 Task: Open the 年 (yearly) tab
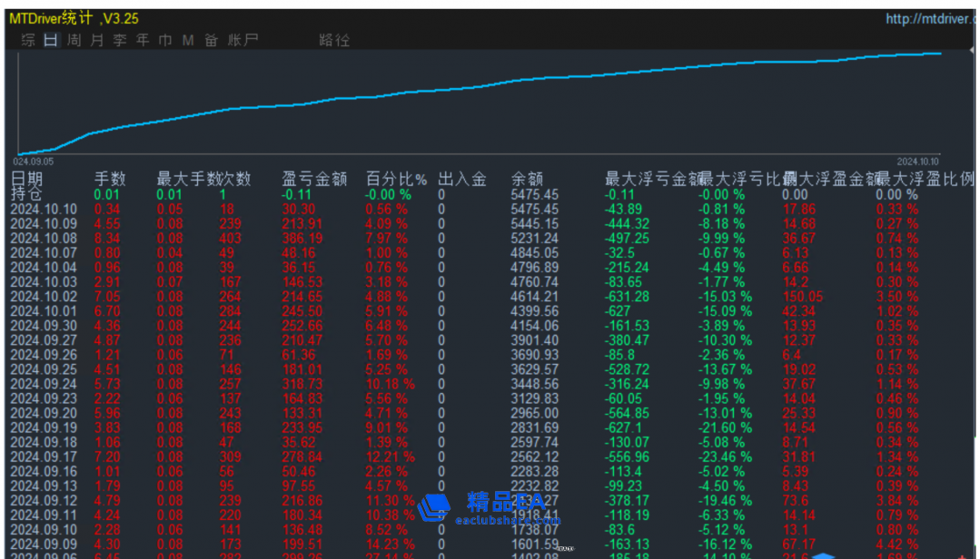142,40
